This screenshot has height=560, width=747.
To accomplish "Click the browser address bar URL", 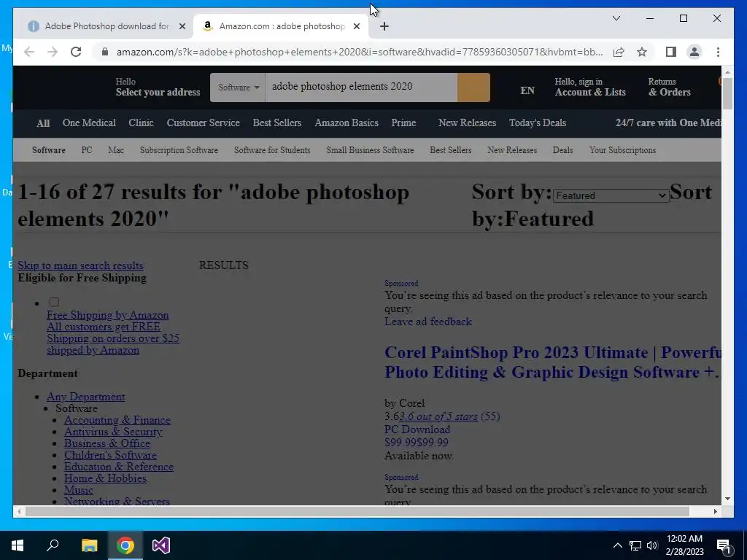I will (360, 52).
